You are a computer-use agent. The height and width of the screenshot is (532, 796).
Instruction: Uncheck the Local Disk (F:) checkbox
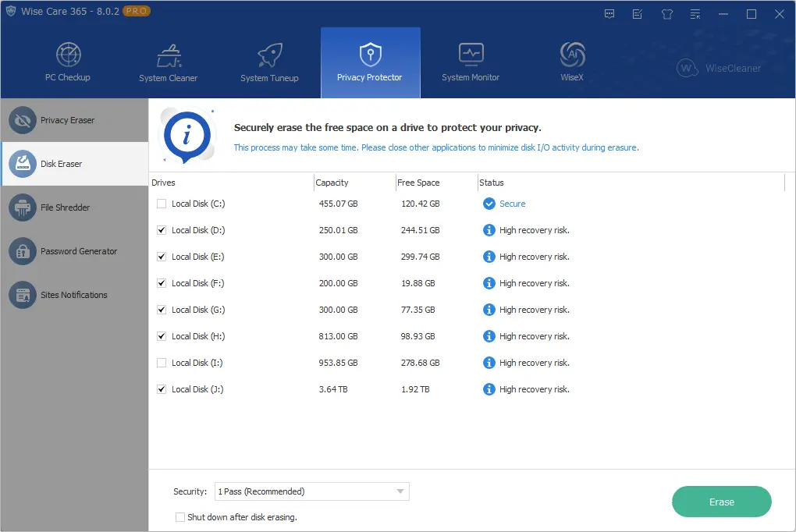[162, 283]
